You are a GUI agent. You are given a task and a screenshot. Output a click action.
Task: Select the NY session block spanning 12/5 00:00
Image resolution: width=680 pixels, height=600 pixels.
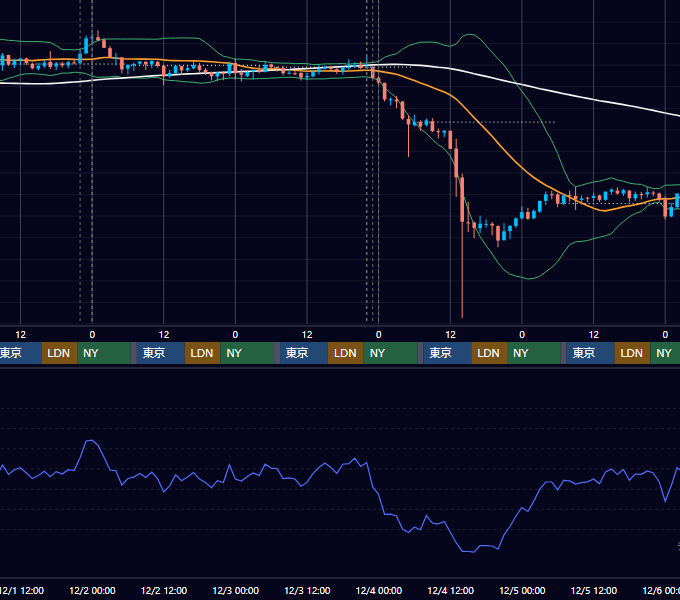(534, 353)
